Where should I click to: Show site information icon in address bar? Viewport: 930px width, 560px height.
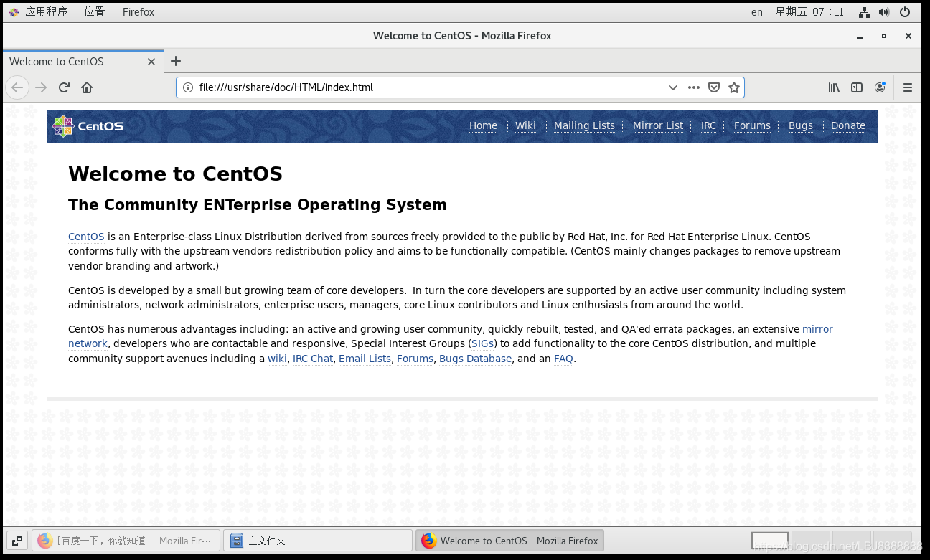pyautogui.click(x=188, y=87)
